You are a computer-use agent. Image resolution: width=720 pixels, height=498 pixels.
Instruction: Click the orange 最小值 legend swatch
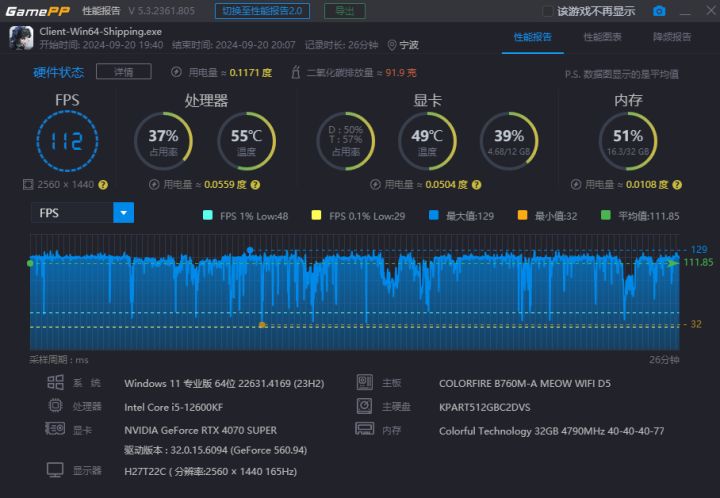pyautogui.click(x=523, y=215)
